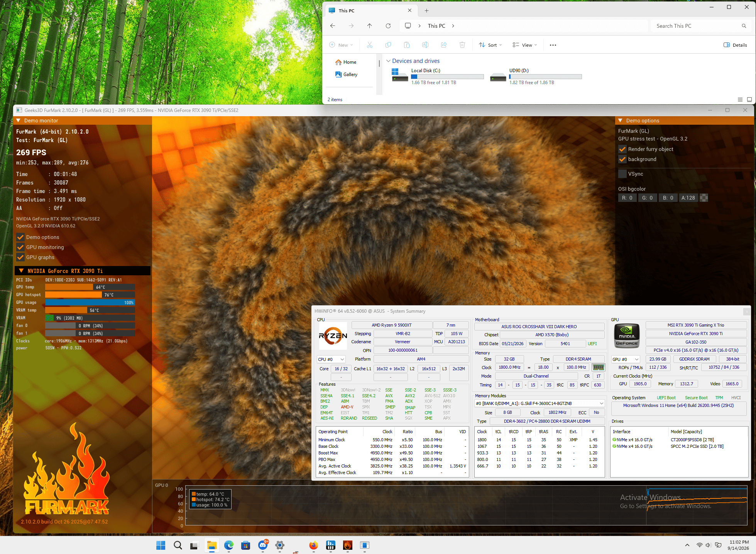Enable the VSync checkbox
Image resolution: width=756 pixels, height=554 pixels.
(x=622, y=174)
